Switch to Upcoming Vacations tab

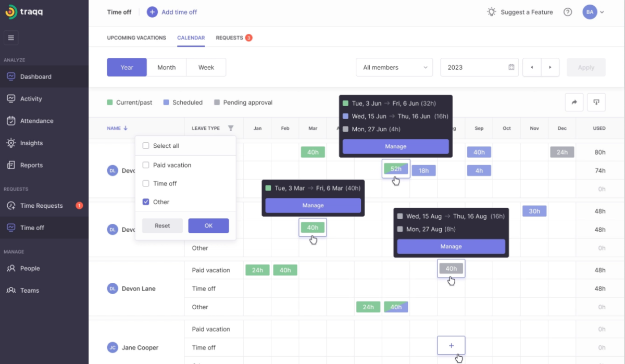(136, 38)
